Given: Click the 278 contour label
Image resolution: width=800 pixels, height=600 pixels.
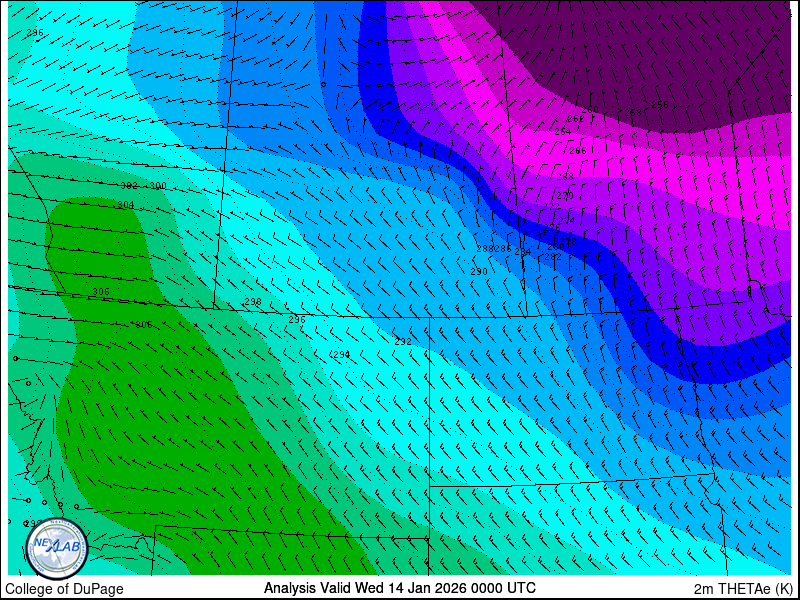Looking at the screenshot, I should click(x=568, y=241).
